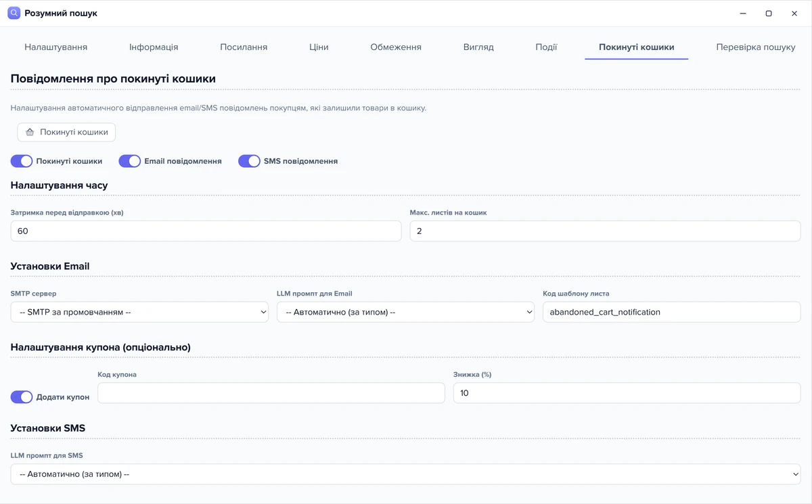Toggle the Додати купон switch

point(22,397)
